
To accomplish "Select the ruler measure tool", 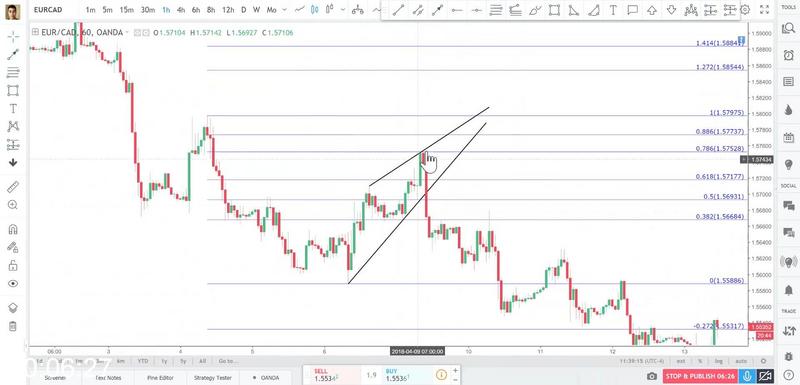I will pos(13,187).
